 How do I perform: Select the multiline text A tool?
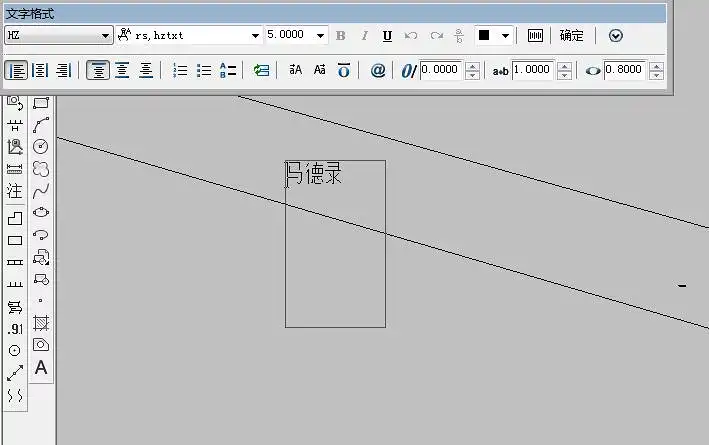(41, 368)
